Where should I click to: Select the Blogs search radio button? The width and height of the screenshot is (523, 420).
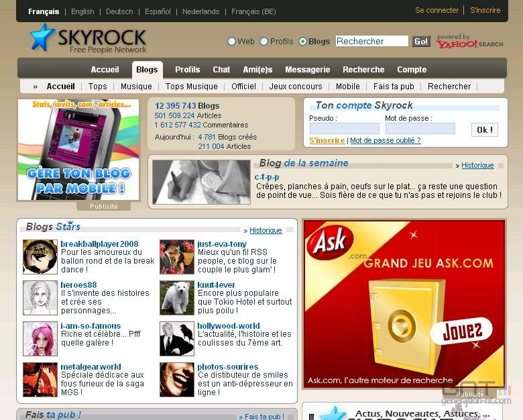click(x=302, y=42)
